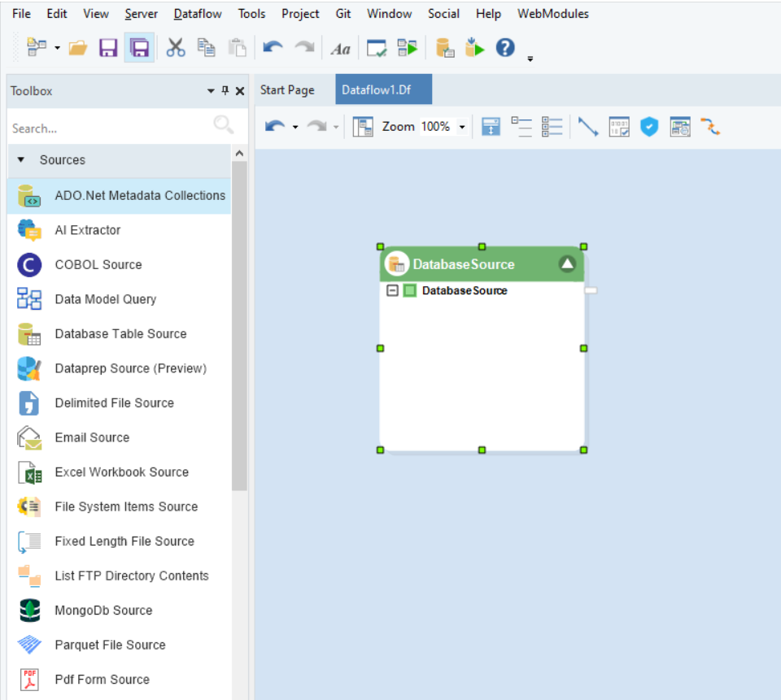Open the Dataflow menu
The height and width of the screenshot is (700, 781).
coord(198,14)
